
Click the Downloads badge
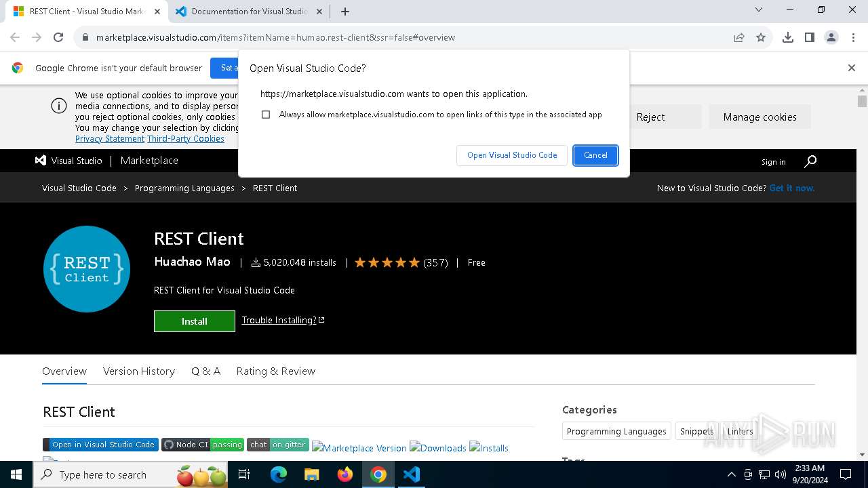(438, 448)
